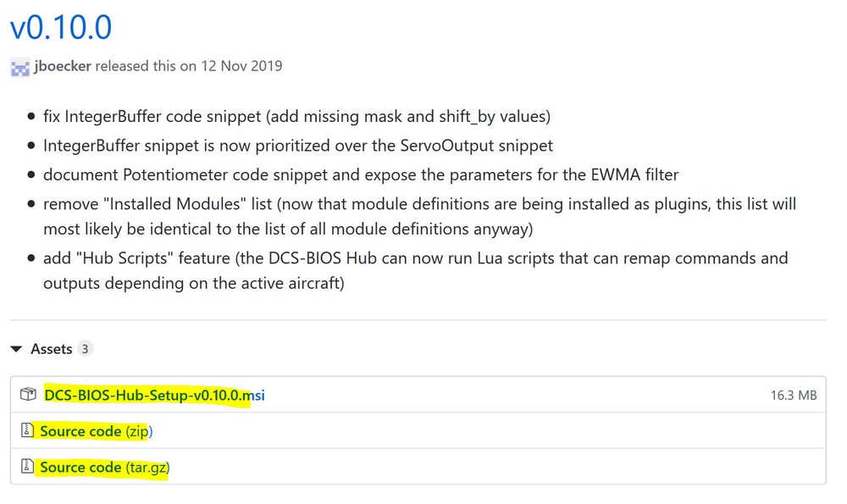Click the archive icon beside Source code (zip)

(27, 431)
